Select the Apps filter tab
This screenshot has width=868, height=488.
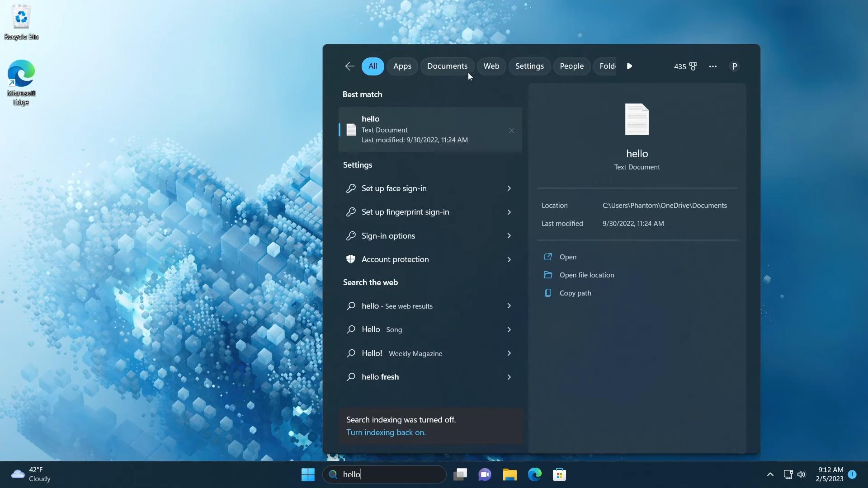402,66
